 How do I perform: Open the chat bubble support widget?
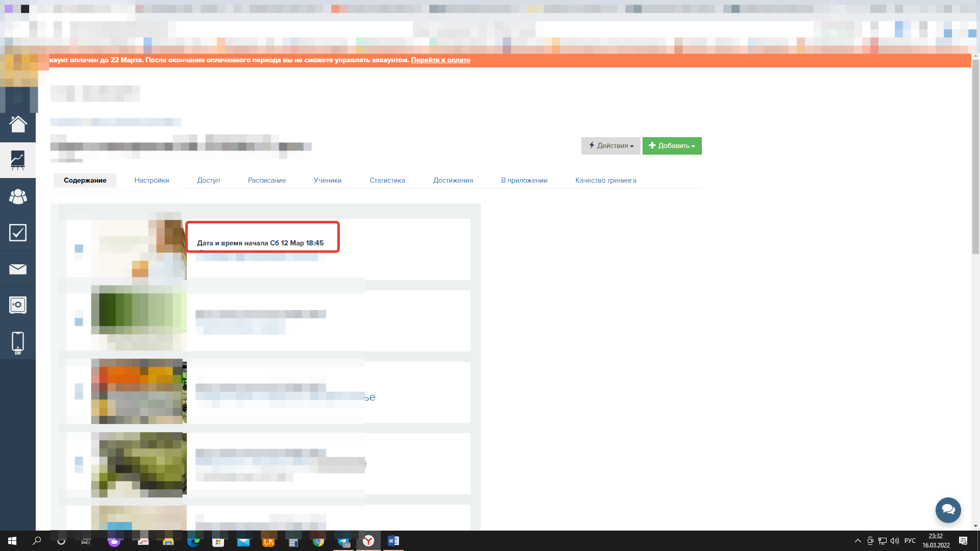948,510
